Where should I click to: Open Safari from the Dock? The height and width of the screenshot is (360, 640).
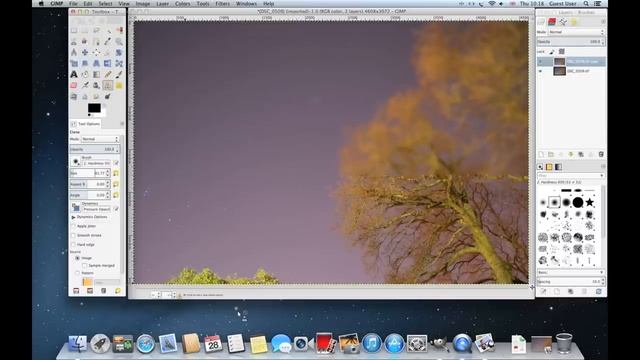point(146,343)
